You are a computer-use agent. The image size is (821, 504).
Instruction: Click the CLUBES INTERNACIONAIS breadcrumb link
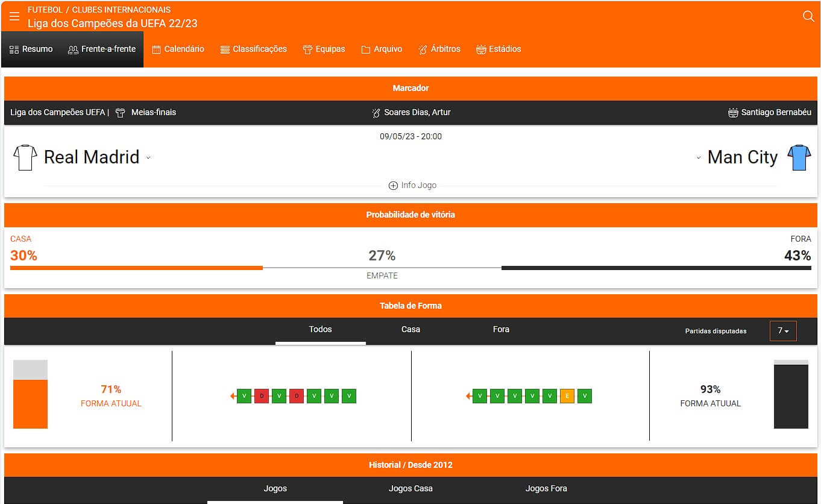[122, 10]
